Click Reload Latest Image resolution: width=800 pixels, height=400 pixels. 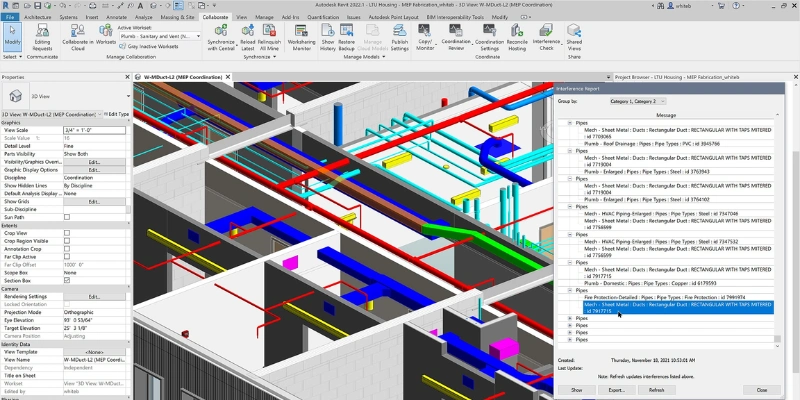tap(248, 37)
